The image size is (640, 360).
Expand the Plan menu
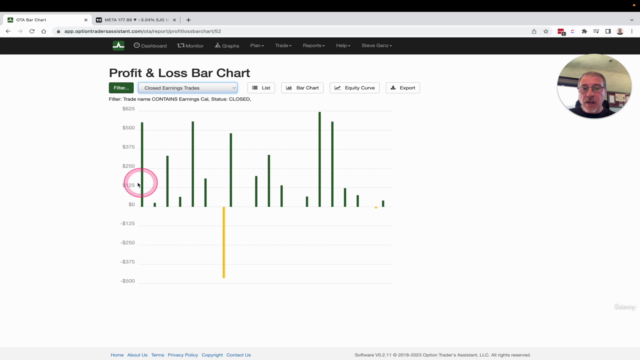[x=257, y=46]
